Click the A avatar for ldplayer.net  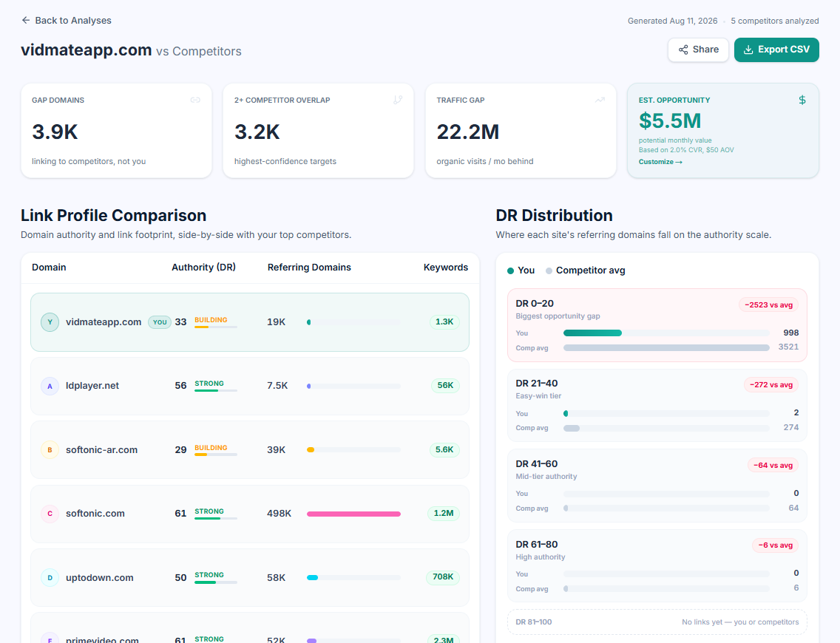pos(50,386)
